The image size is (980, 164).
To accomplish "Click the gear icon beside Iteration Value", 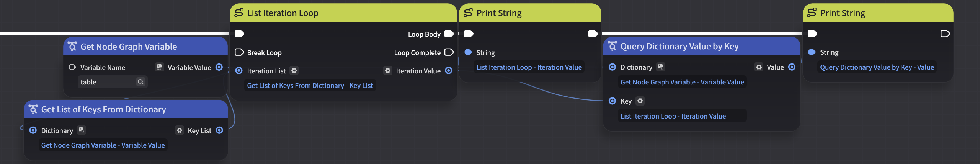I will tap(388, 71).
